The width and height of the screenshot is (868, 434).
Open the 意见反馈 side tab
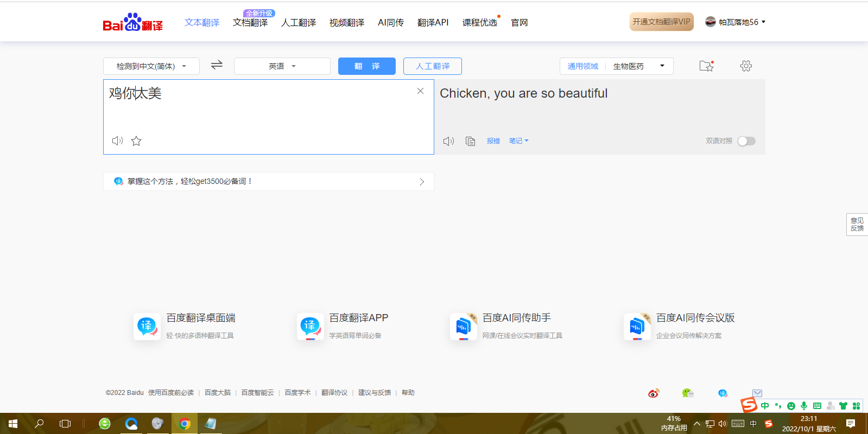tap(857, 225)
